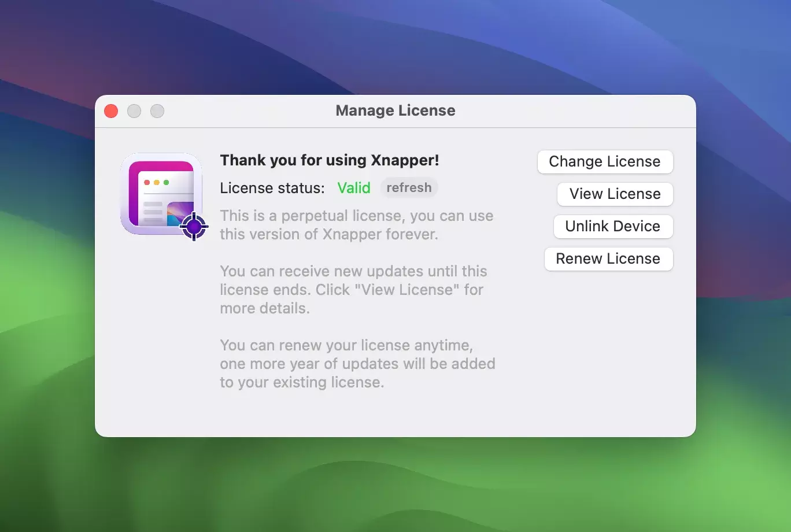The width and height of the screenshot is (791, 532).
Task: Click the Change License button
Action: click(x=605, y=161)
